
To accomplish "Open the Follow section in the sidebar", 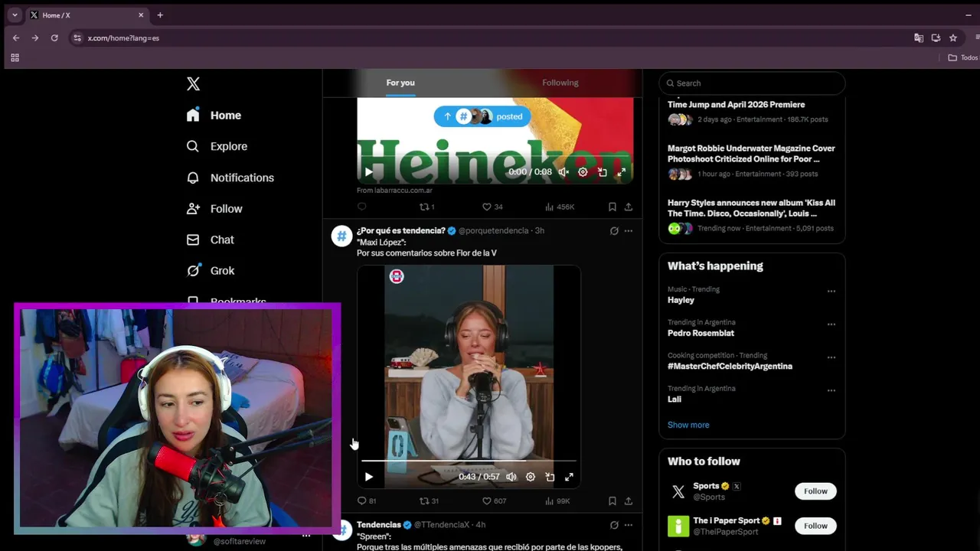I will point(214,209).
